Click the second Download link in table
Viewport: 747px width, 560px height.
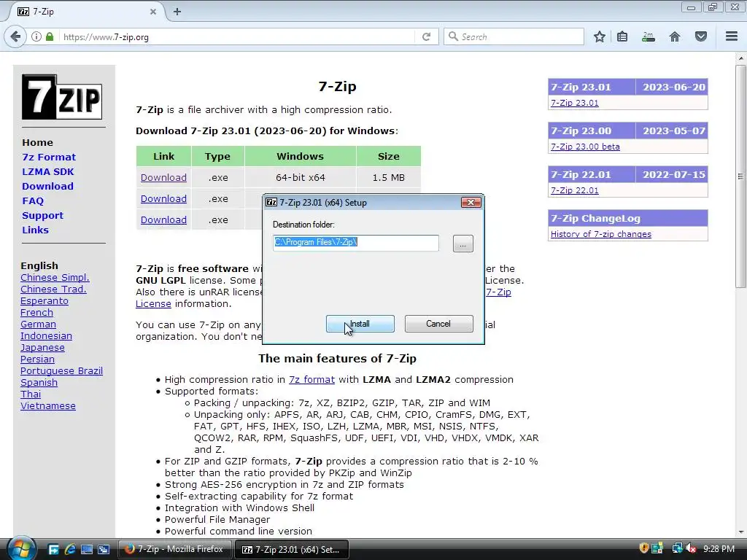coord(163,198)
